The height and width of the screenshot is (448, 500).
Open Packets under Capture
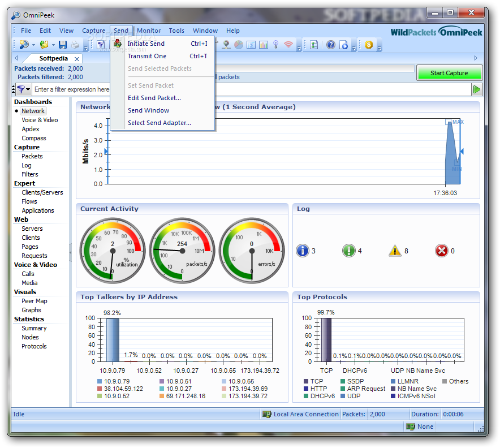(x=32, y=156)
